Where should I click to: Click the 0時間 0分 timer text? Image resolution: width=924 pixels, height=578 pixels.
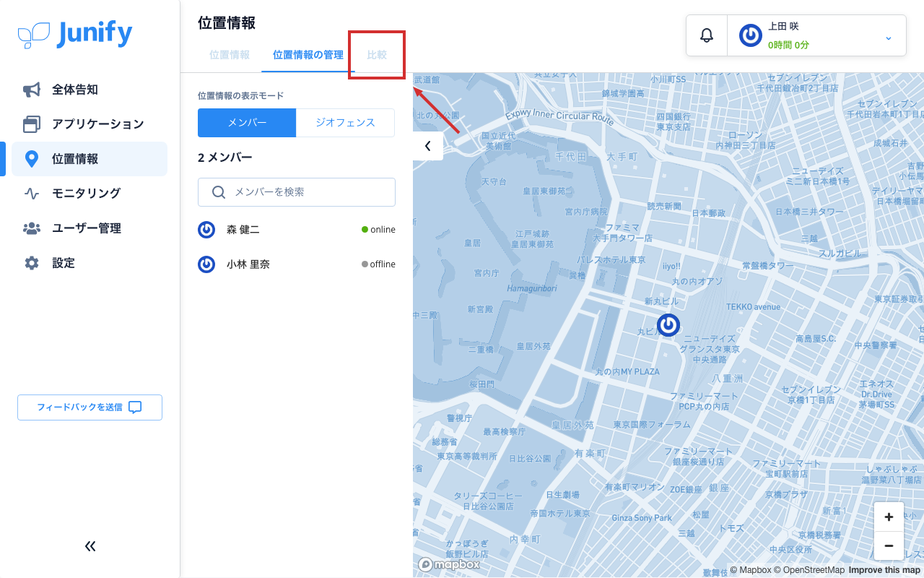pos(788,45)
